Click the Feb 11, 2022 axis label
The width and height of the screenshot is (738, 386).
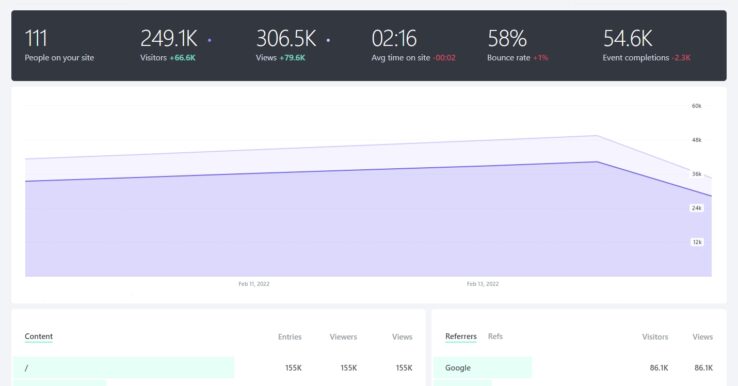coord(254,284)
